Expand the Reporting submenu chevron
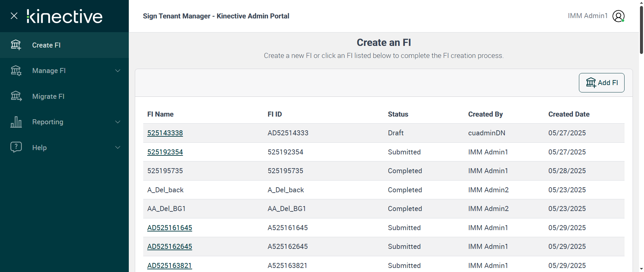This screenshot has width=644, height=272. coord(118,122)
